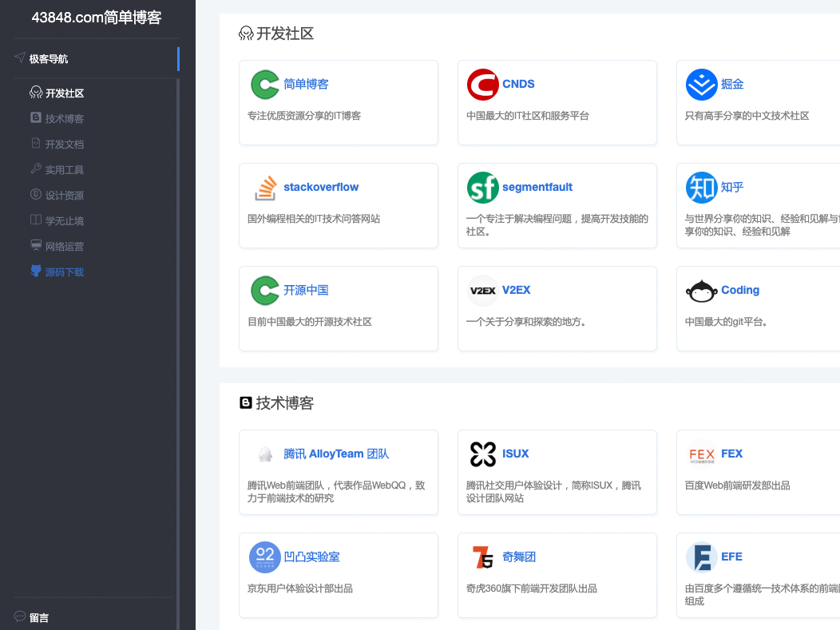Viewport: 840px width, 630px height.
Task: Click the stackoverflow site icon
Action: pos(266,187)
